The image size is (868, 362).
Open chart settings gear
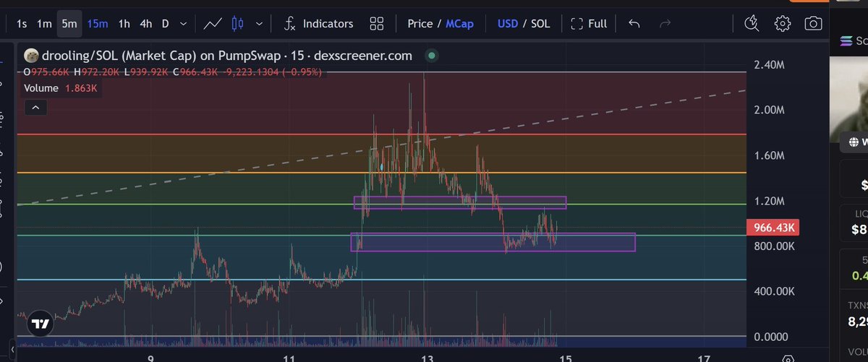click(782, 24)
